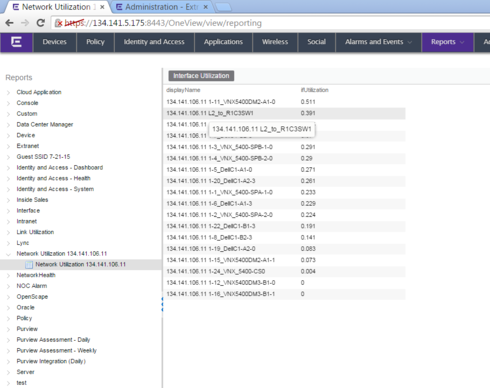Image resolution: width=490 pixels, height=388 pixels.
Task: Select row 1-5_DellC1-A1-0
Action: [285, 170]
